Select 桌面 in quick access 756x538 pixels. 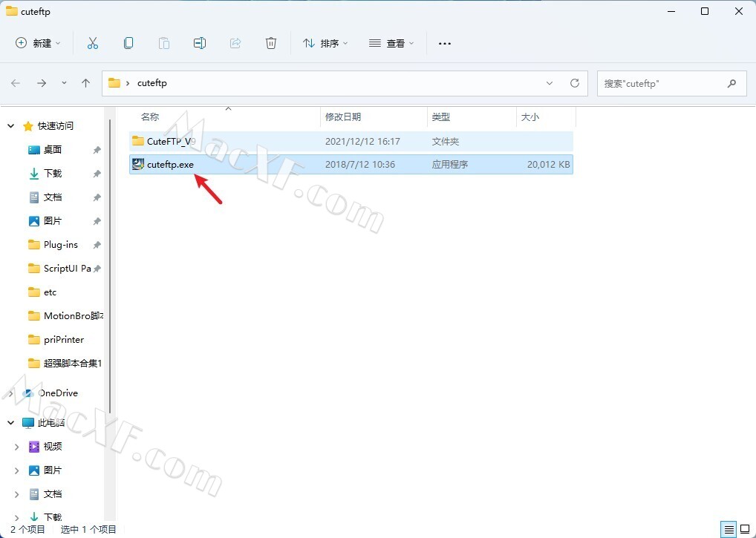pyautogui.click(x=53, y=150)
